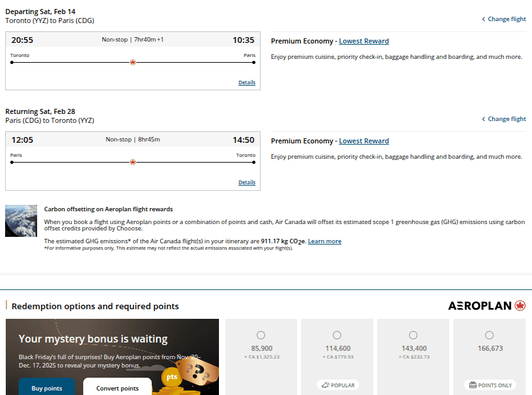Click the 20:55 departure time

click(x=22, y=40)
